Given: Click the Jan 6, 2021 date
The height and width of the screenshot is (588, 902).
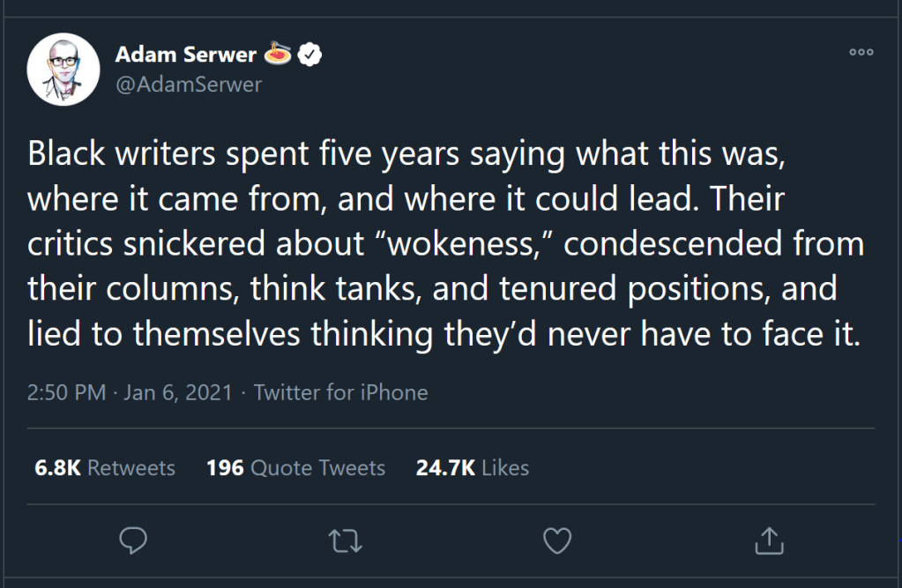Looking at the screenshot, I should coord(177,392).
